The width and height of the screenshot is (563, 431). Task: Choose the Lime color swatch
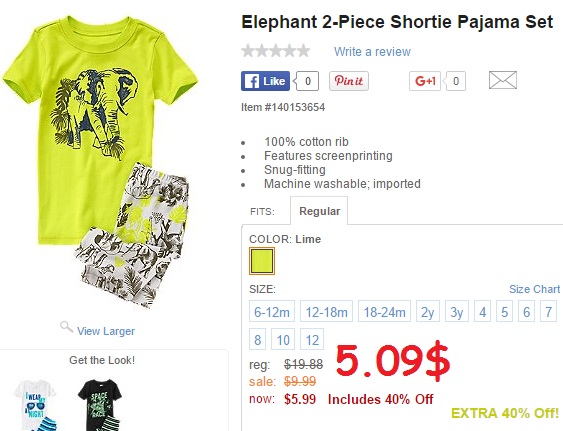click(x=262, y=261)
